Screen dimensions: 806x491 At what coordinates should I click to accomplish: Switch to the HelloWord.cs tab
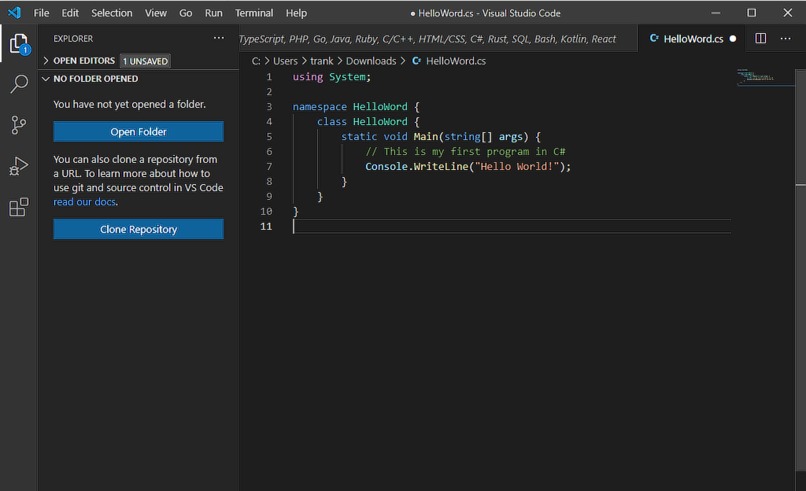tap(692, 39)
